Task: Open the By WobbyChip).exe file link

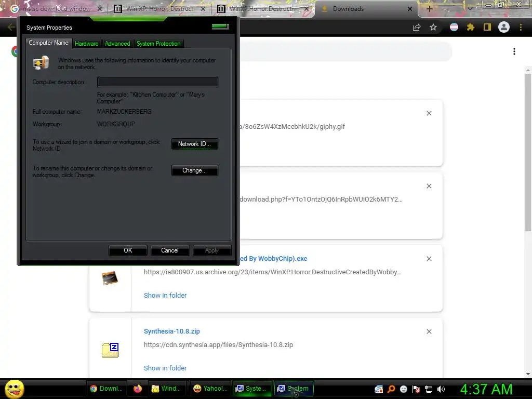Action: point(274,259)
